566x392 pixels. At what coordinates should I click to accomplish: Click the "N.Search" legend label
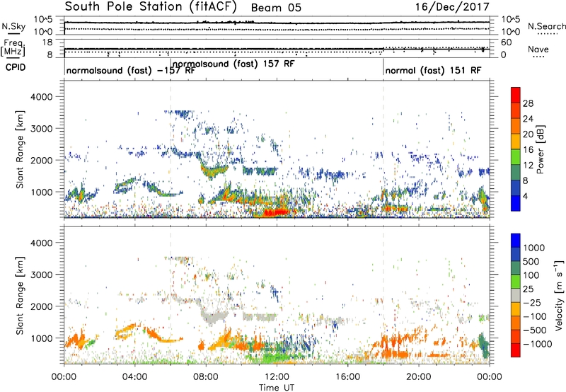546,26
